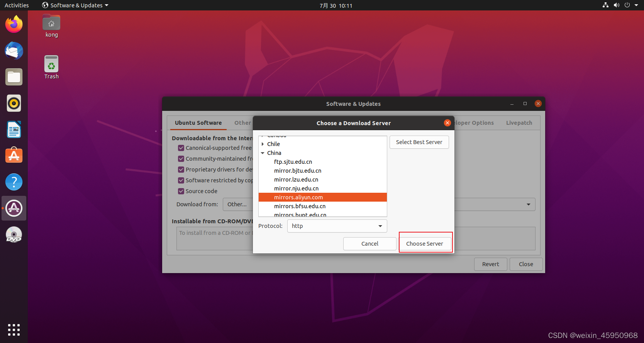644x343 pixels.
Task: Click the Close button in Software & Updates
Action: tap(526, 264)
